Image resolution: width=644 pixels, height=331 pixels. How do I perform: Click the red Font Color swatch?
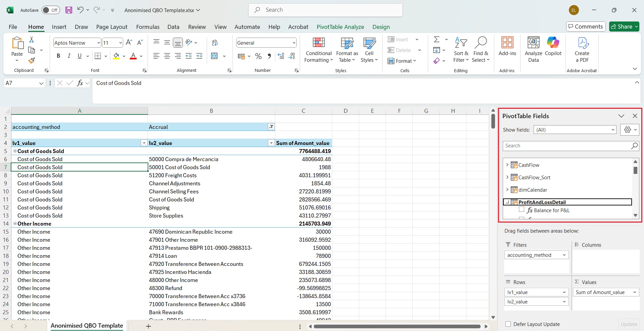click(x=133, y=56)
